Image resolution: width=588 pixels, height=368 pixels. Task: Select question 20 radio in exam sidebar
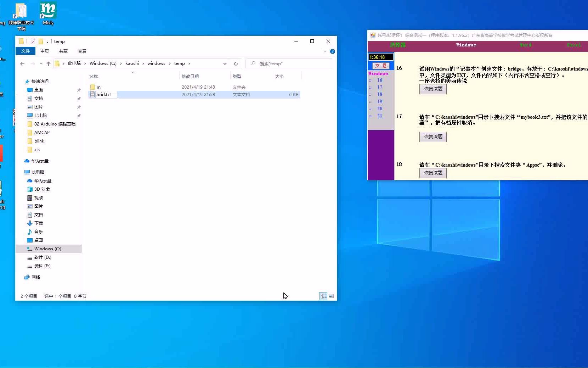(x=370, y=109)
